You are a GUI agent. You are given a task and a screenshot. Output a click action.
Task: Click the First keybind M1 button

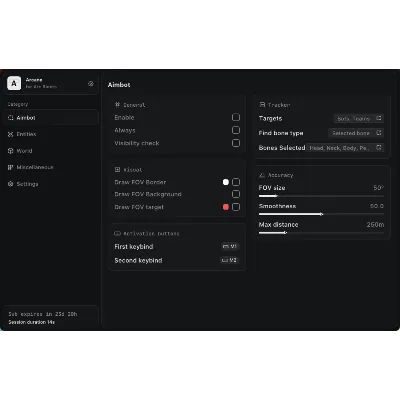click(x=230, y=246)
